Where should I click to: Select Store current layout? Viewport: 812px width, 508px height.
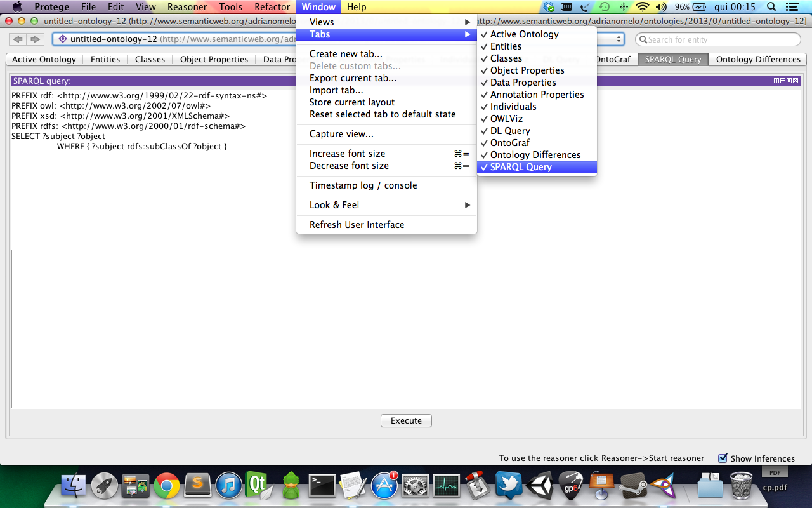pos(386,102)
